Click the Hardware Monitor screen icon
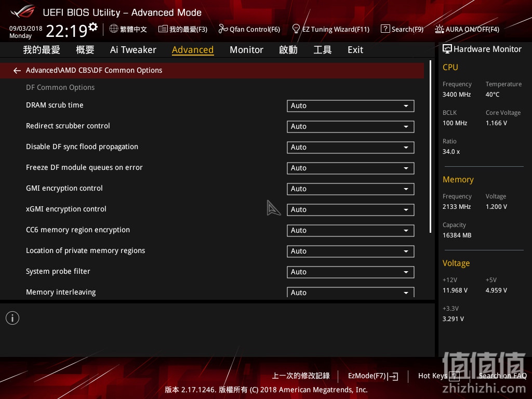The width and height of the screenshot is (532, 399). (x=447, y=49)
